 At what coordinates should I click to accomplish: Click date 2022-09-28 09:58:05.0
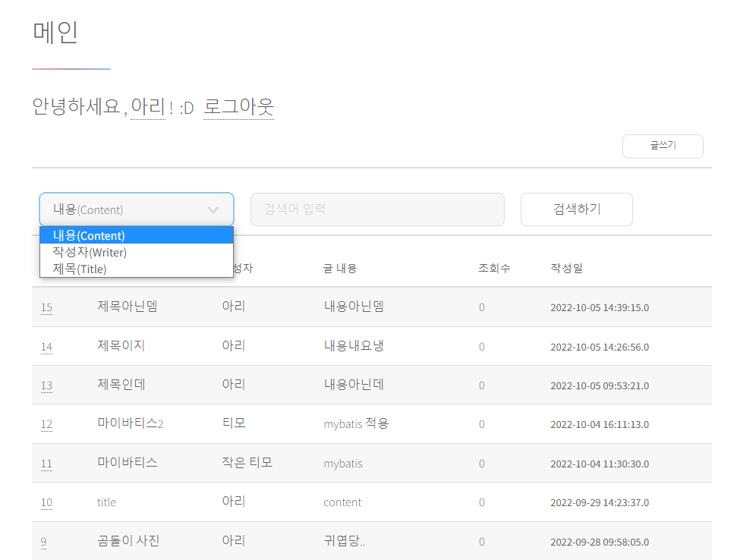coord(600,542)
